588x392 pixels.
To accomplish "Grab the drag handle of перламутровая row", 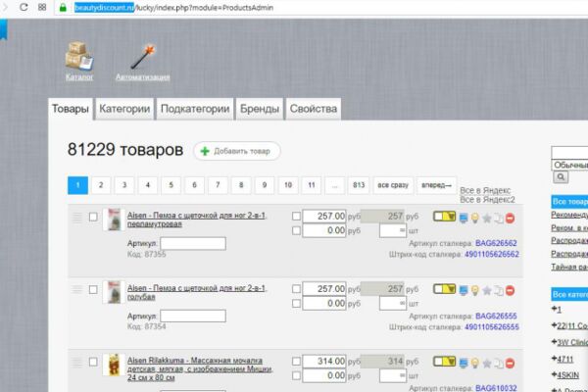I will pyautogui.click(x=76, y=218).
